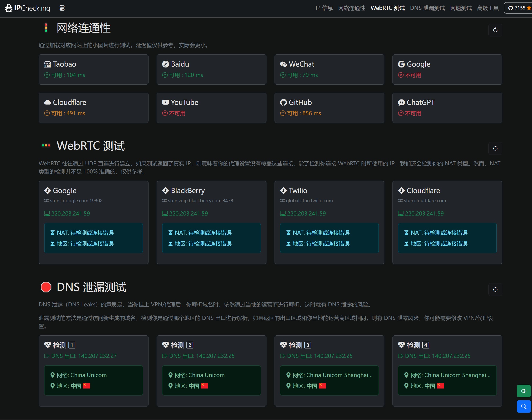Image resolution: width=532 pixels, height=420 pixels.
Task: Click the GitHub card icon
Action: [x=283, y=102]
